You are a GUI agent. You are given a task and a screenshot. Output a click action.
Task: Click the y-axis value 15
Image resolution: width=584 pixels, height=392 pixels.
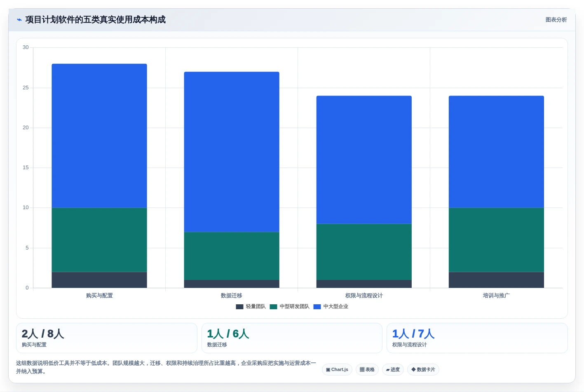tap(26, 168)
